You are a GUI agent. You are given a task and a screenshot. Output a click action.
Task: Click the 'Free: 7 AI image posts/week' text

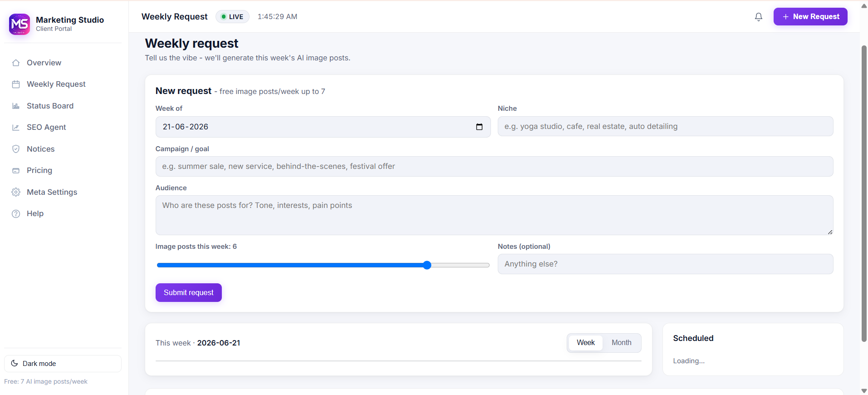coord(46,381)
